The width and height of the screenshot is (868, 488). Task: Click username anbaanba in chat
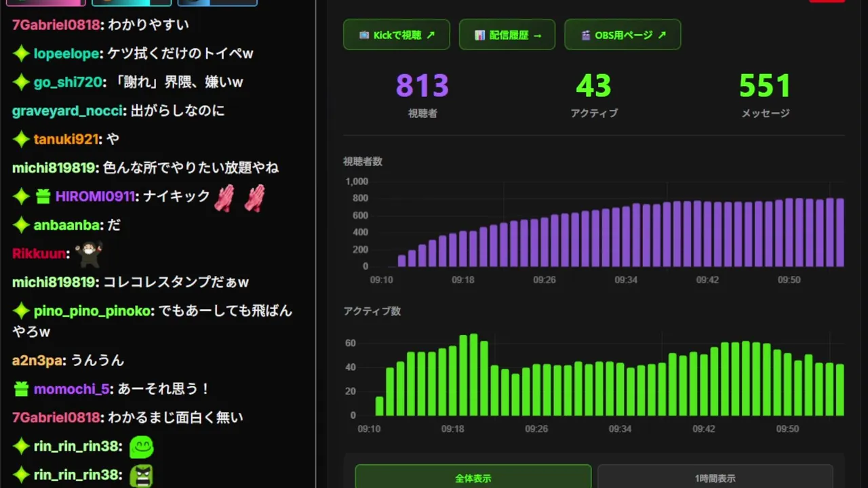pos(67,225)
